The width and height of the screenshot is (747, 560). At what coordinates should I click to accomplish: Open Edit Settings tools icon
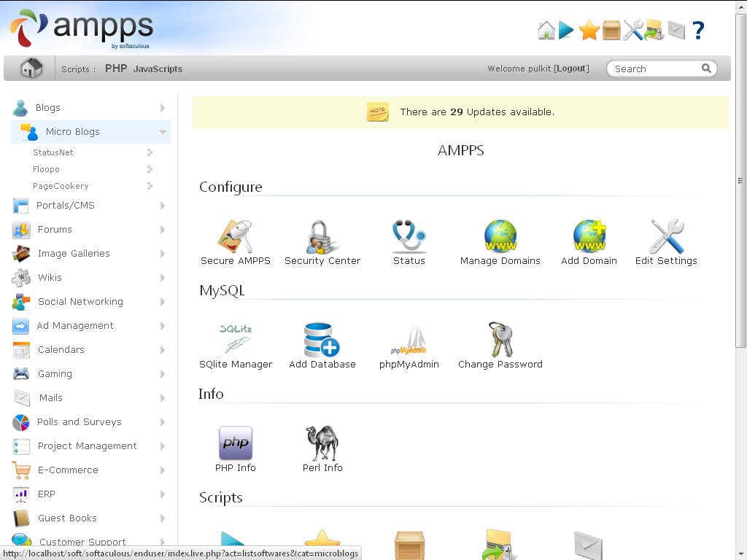click(667, 236)
